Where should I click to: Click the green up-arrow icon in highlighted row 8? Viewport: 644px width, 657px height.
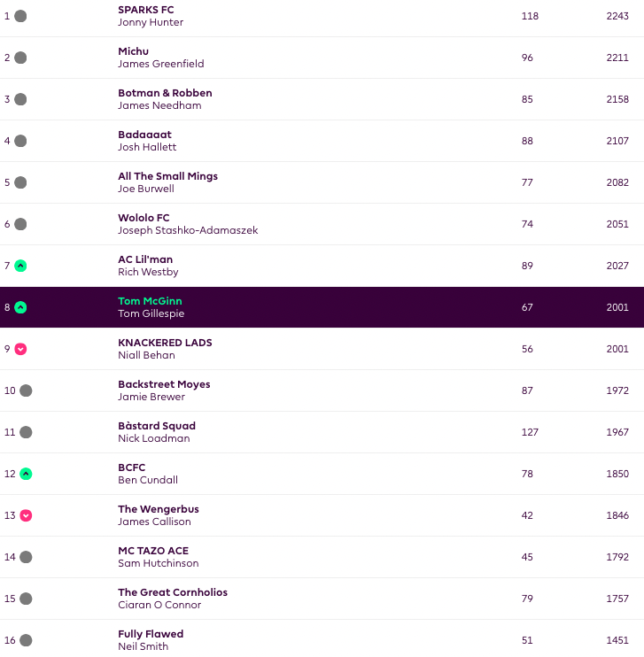pos(20,307)
